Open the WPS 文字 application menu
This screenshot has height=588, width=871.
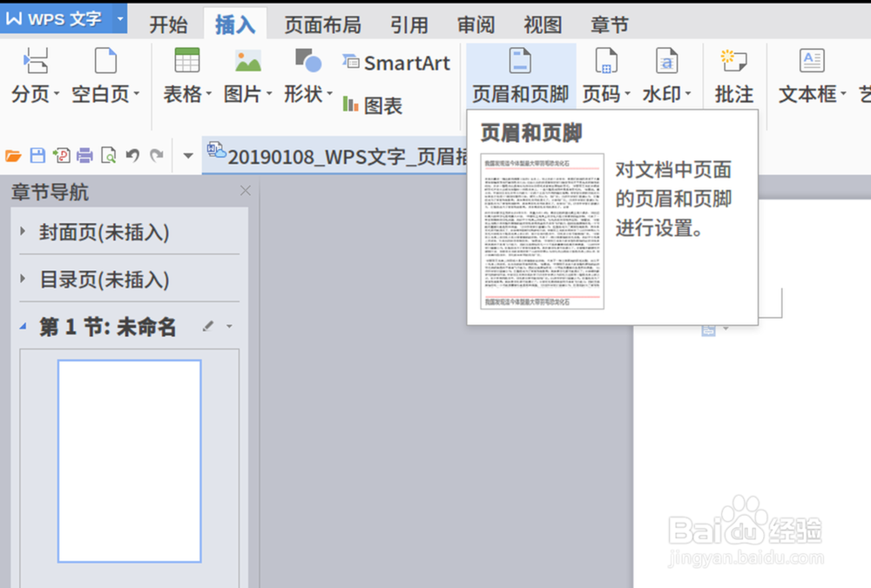pyautogui.click(x=52, y=17)
